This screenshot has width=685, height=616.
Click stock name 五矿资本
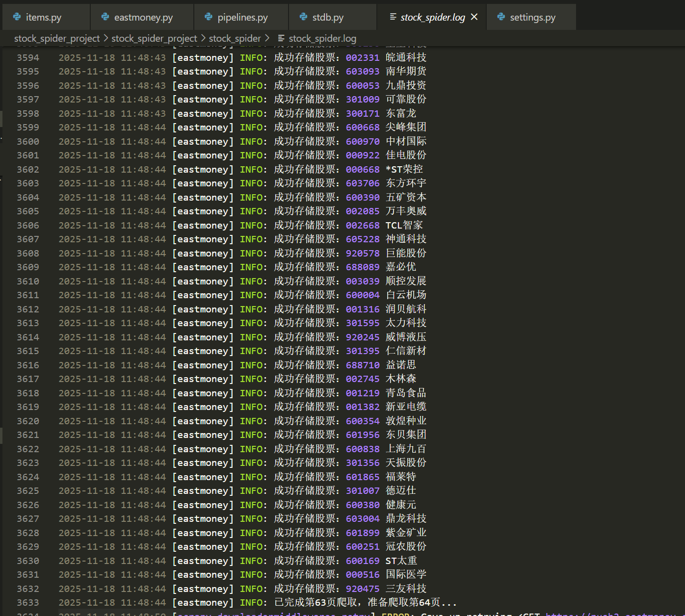[x=406, y=198]
